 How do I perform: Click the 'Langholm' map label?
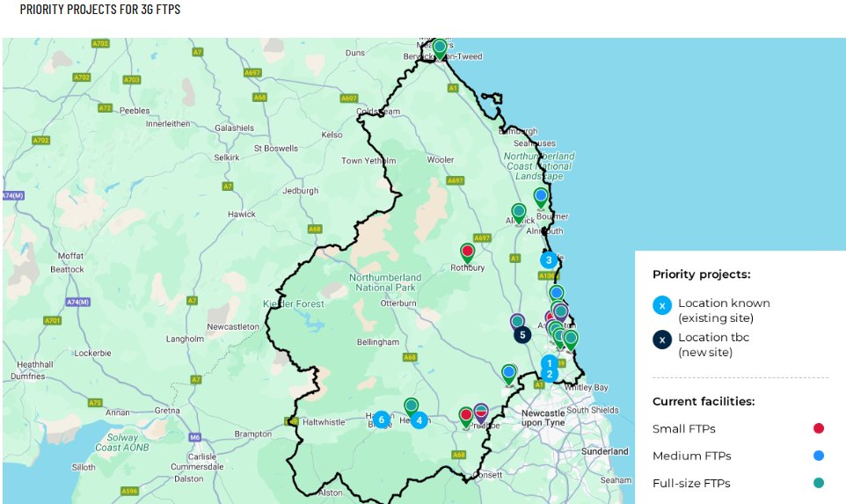(x=185, y=339)
